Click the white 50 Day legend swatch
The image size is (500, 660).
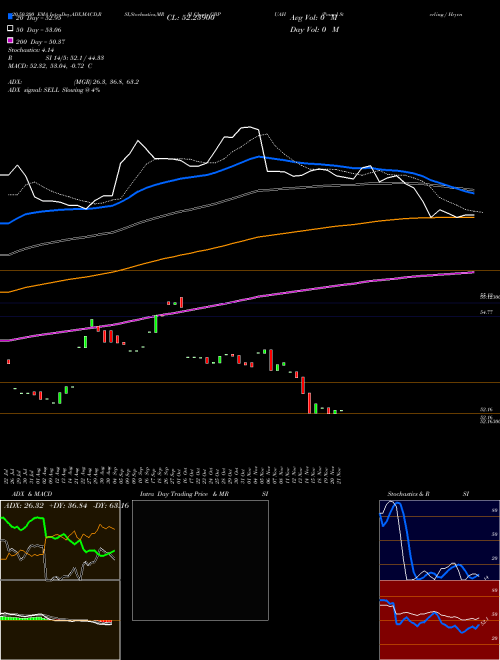point(10,29)
